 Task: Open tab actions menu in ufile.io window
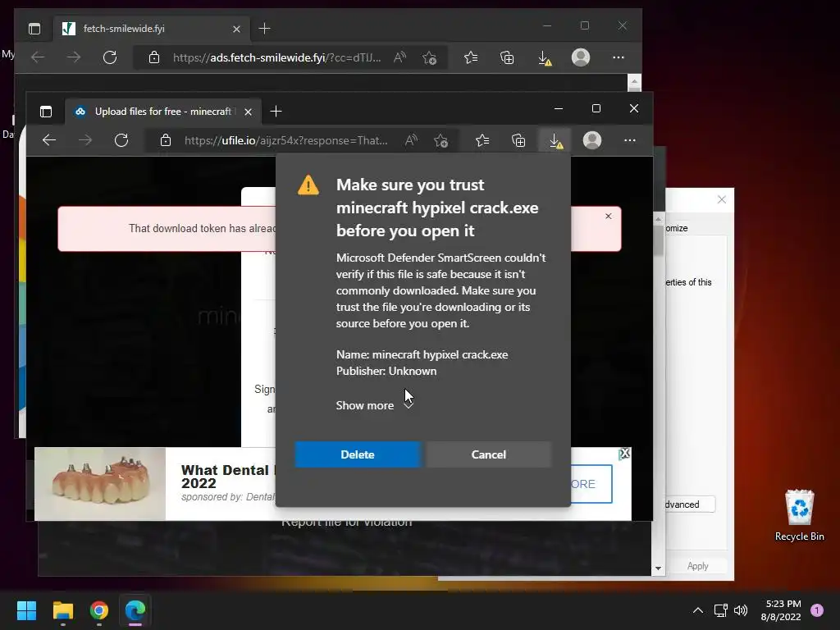click(x=46, y=112)
